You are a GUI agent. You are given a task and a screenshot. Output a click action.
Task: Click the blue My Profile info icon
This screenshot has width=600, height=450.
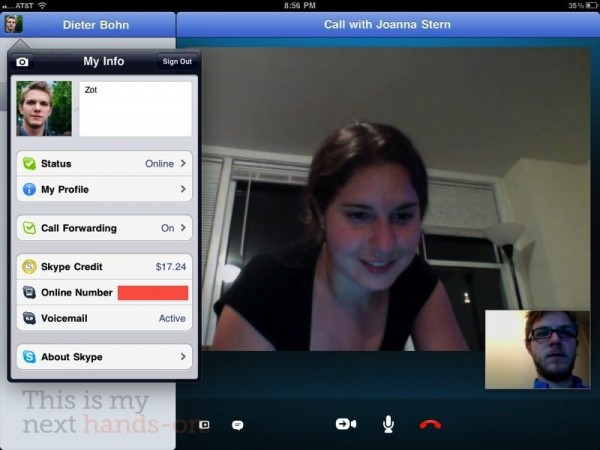(29, 189)
